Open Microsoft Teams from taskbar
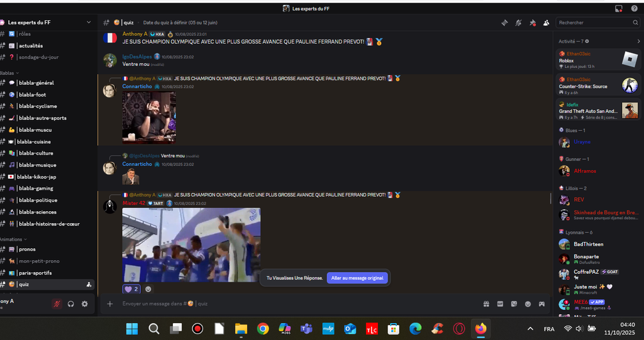Image resolution: width=644 pixels, height=340 pixels. pyautogui.click(x=306, y=329)
